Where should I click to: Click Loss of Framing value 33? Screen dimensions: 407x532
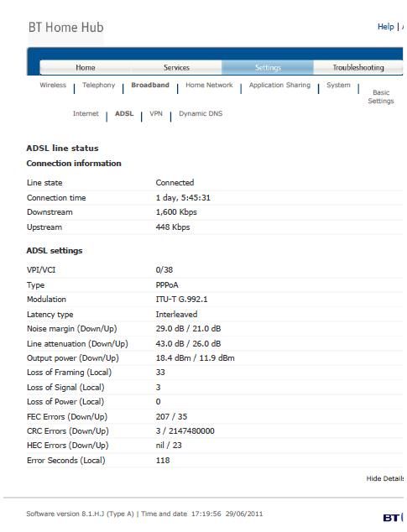click(x=160, y=373)
